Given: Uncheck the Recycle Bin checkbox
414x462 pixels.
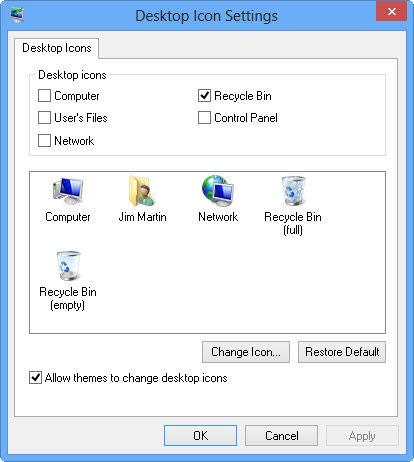Looking at the screenshot, I should click(204, 96).
